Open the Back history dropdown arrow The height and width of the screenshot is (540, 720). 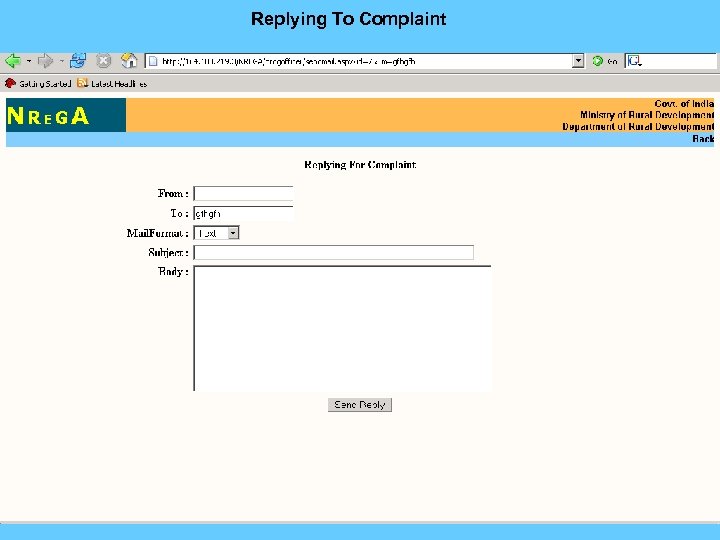coord(28,61)
